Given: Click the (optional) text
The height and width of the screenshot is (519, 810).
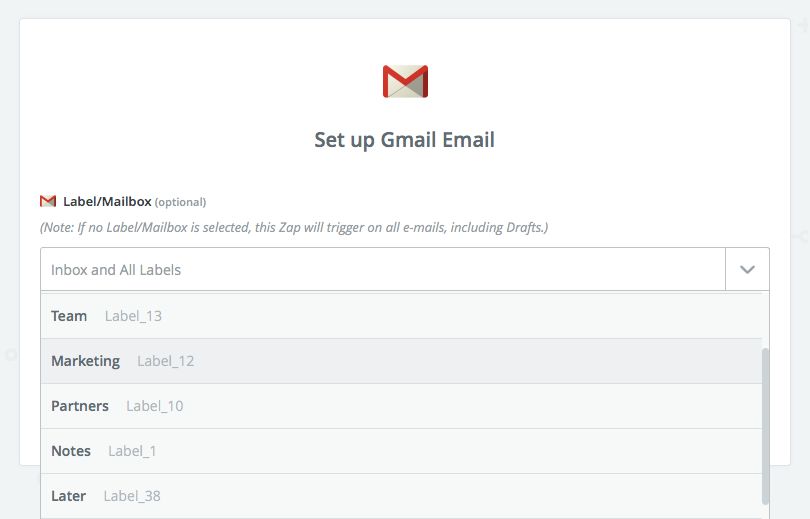Looking at the screenshot, I should [180, 202].
